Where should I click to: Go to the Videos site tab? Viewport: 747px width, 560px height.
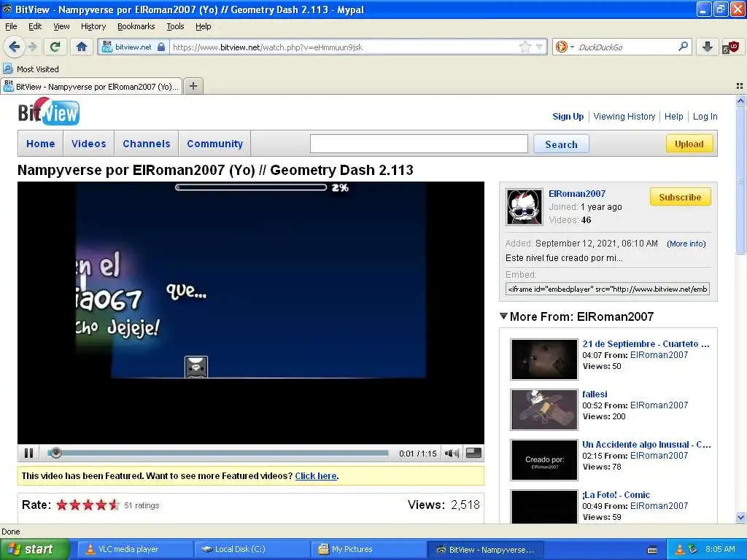[x=88, y=144]
